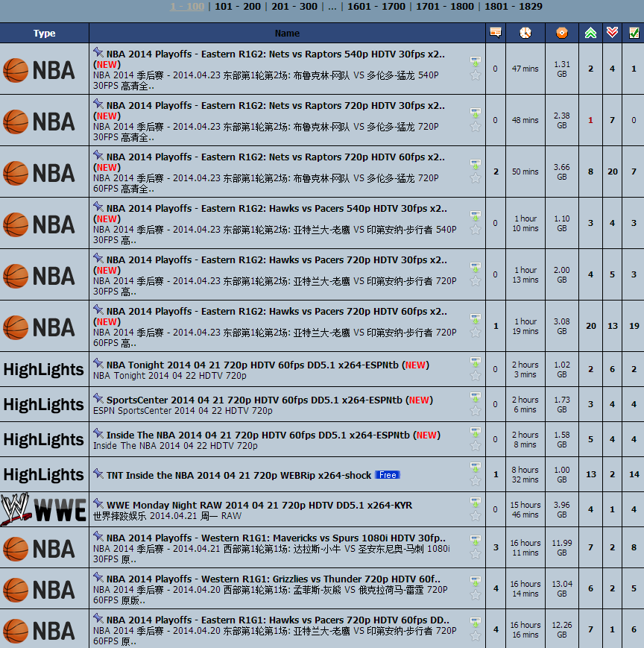Download TNT Inside the NBA WEBRip icon

pos(476,468)
